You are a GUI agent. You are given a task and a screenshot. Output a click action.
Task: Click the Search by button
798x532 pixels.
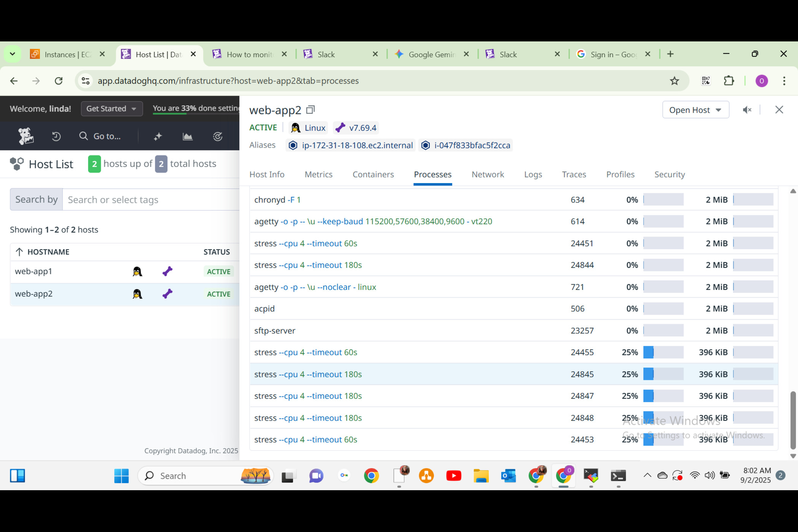(36, 199)
